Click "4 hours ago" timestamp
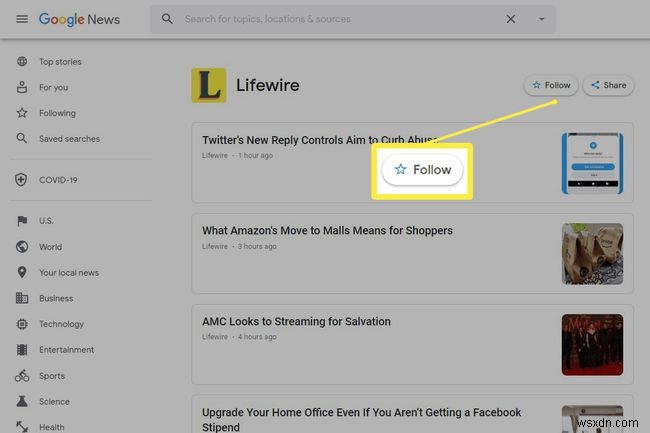Screen dimensions: 650x433 (257, 337)
